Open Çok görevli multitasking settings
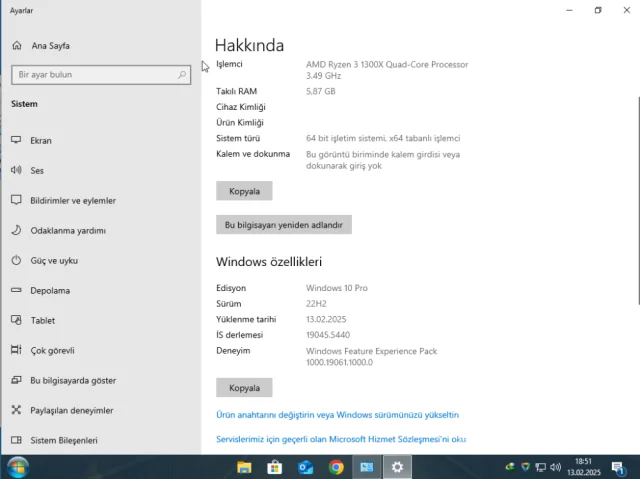The image size is (640, 479). [x=52, y=351]
